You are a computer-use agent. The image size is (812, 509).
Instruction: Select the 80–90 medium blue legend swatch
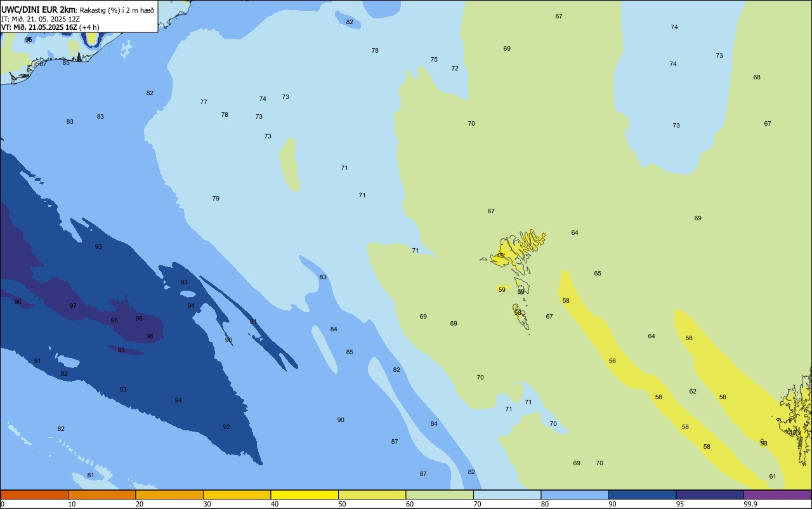575,494
